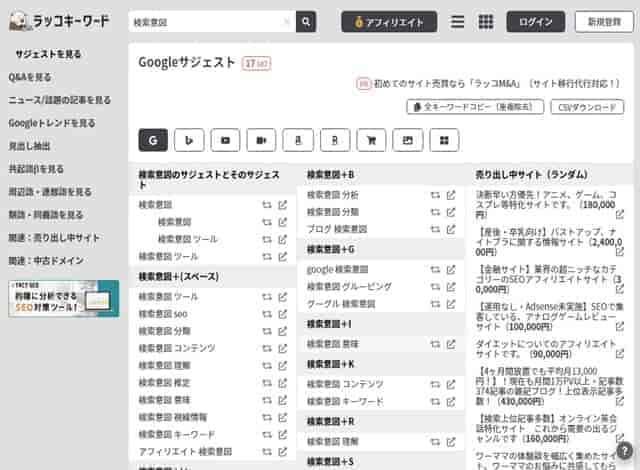Viewport: 640px width, 470px height.
Task: Click 検索意図 コンテンツ under +(スペース)
Action: pyautogui.click(x=177, y=348)
